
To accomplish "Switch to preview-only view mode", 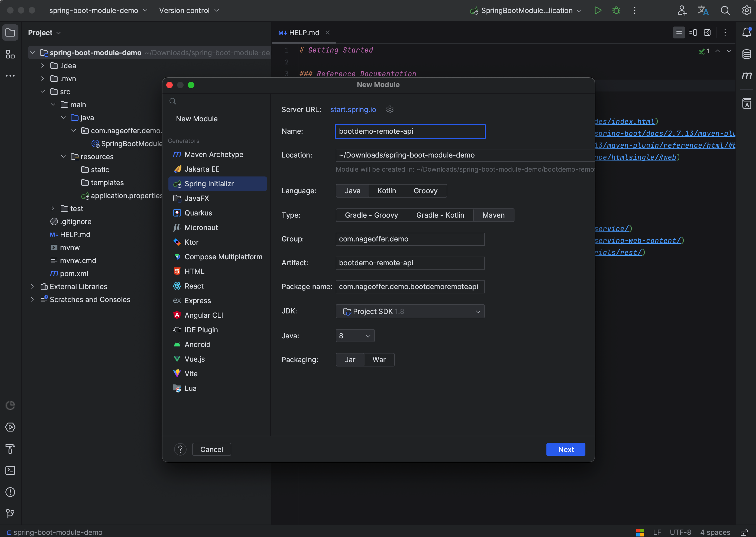I will coord(707,32).
